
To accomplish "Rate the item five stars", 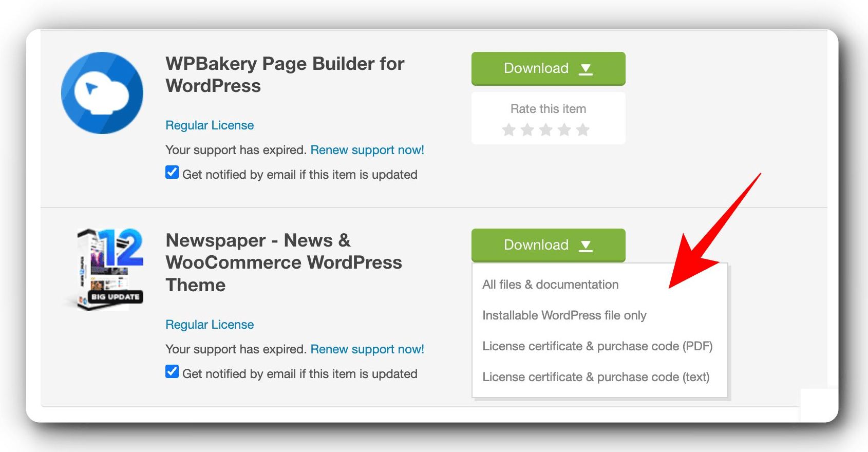I will [582, 129].
